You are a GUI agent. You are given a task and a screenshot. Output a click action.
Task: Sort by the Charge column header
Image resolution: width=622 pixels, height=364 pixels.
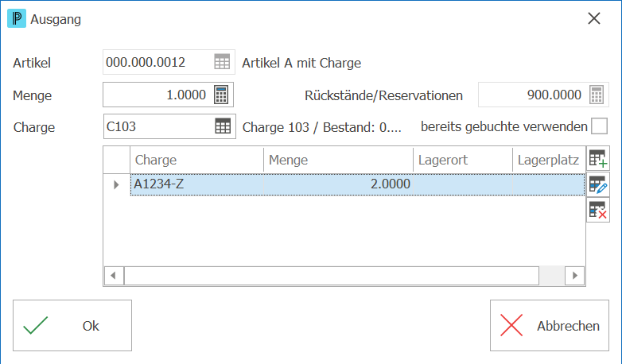tap(196, 160)
